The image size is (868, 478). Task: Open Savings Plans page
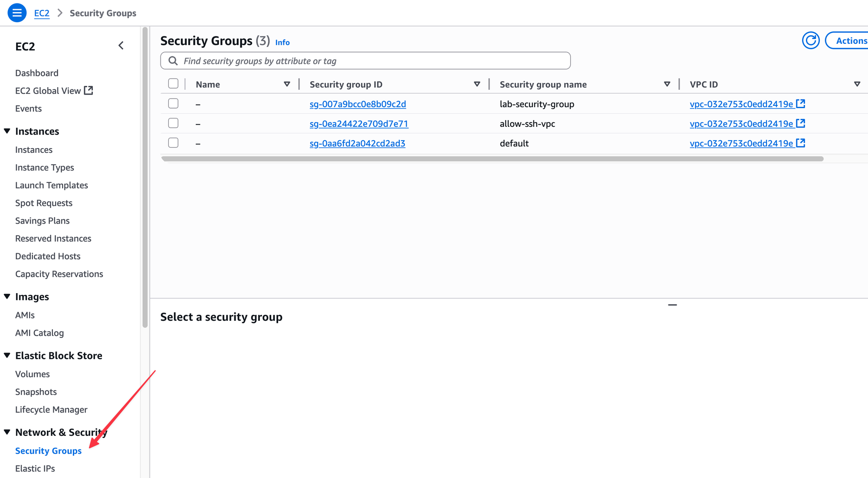click(43, 221)
